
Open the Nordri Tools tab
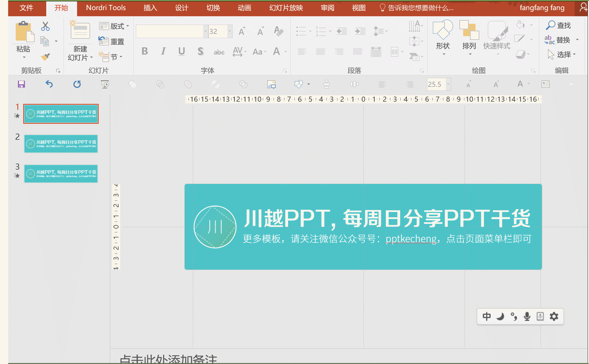coord(106,8)
